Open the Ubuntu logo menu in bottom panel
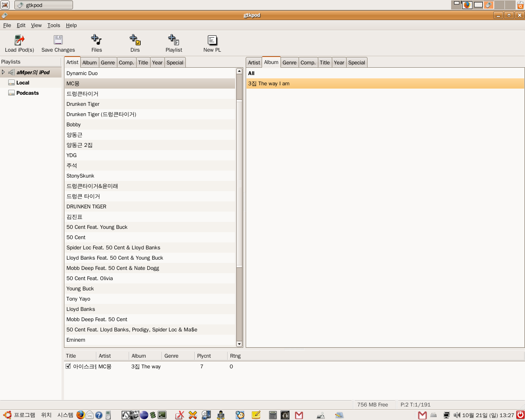Viewport: 525px width, 420px height. (7, 415)
